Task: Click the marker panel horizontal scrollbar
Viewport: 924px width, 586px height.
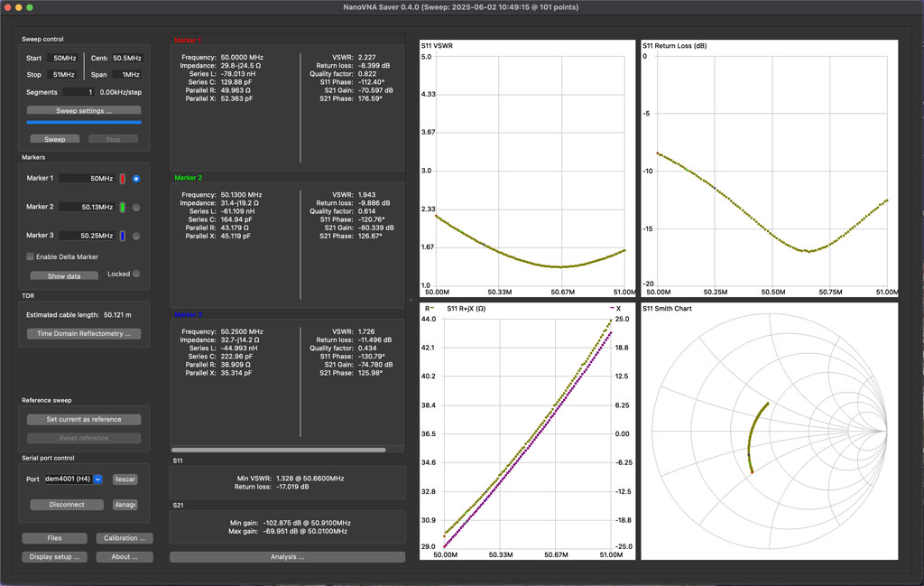Action: pyautogui.click(x=279, y=450)
